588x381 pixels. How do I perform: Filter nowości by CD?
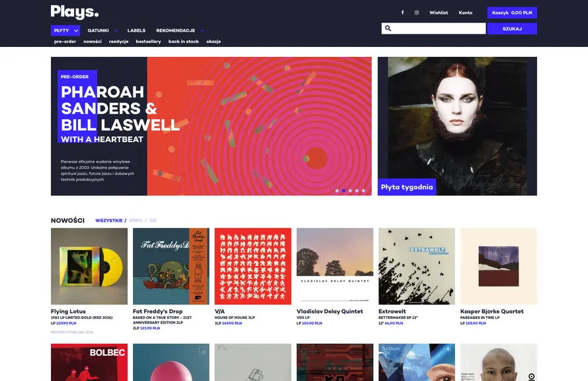(x=153, y=220)
